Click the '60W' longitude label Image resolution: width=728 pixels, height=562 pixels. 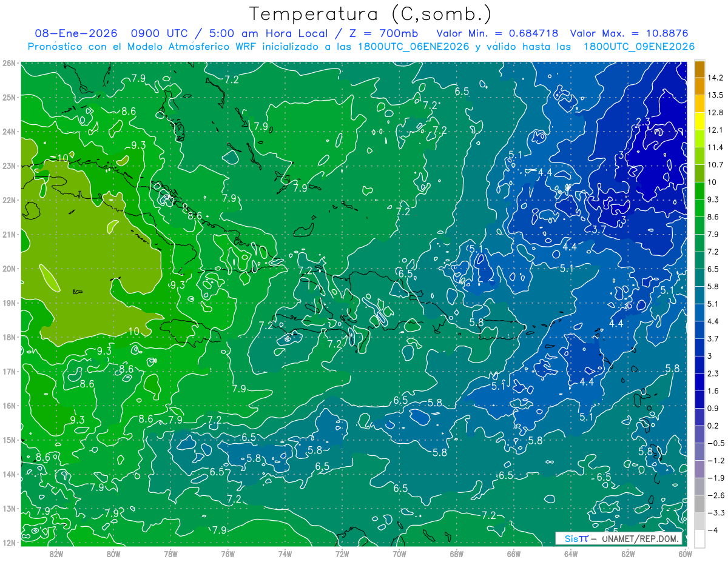pos(684,554)
